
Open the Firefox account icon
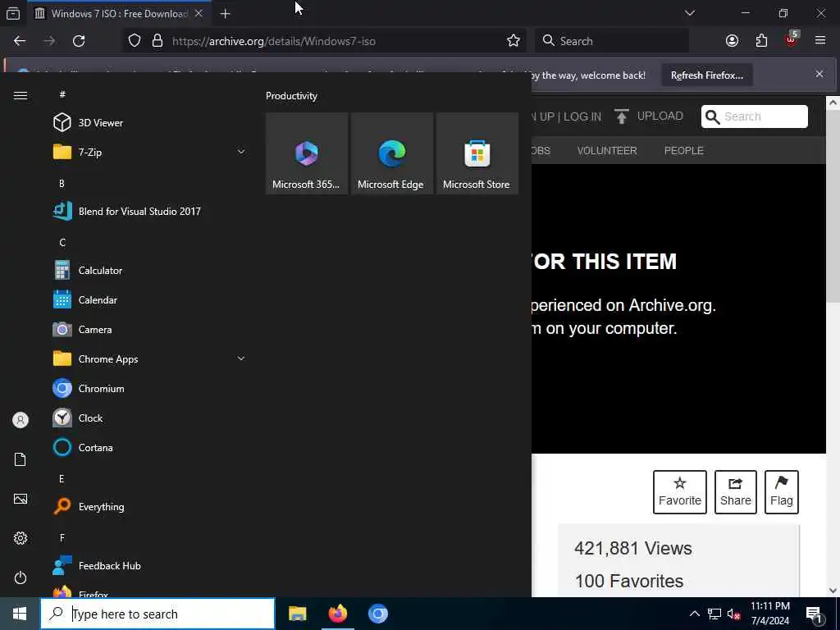coord(732,41)
